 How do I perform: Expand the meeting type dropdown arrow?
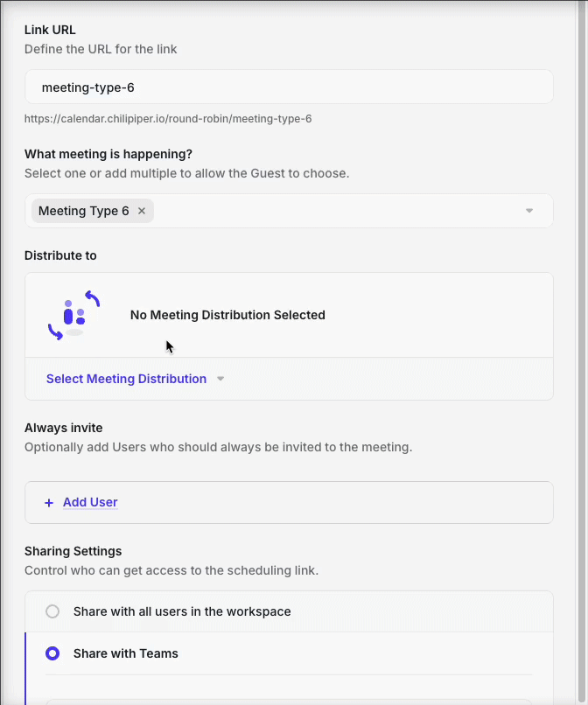click(x=529, y=211)
